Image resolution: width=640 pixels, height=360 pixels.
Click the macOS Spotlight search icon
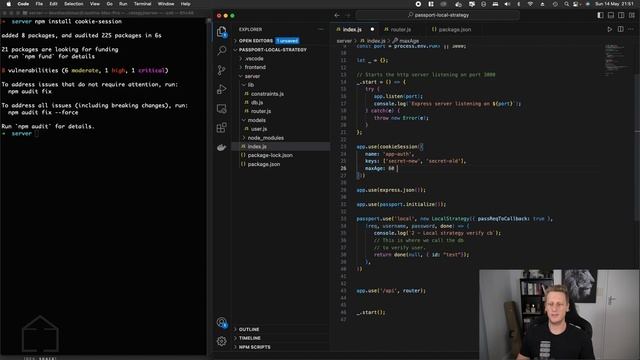coord(567,4)
